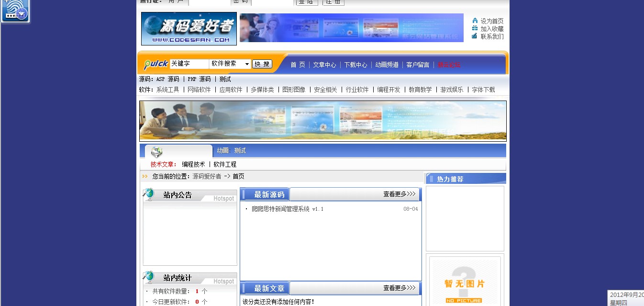Click the 最新文章 section header
Image resolution: width=644 pixels, height=306 pixels.
(269, 288)
